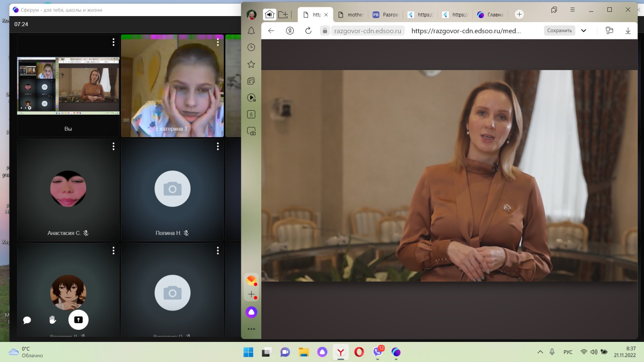Open File Explorer from the taskbar
Image resolution: width=644 pixels, height=362 pixels.
(303, 352)
